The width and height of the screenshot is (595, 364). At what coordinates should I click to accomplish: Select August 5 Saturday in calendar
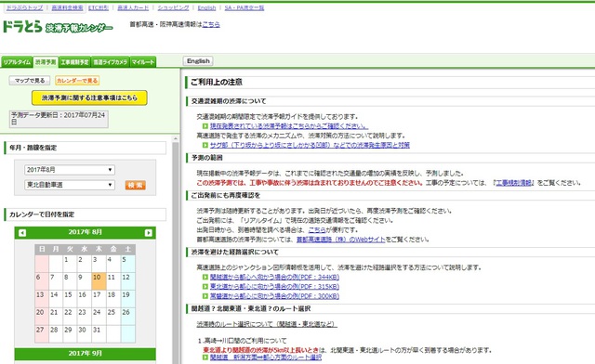(128, 264)
